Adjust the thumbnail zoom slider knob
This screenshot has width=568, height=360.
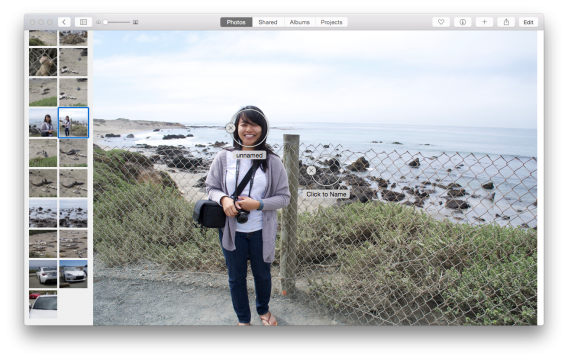coord(105,22)
